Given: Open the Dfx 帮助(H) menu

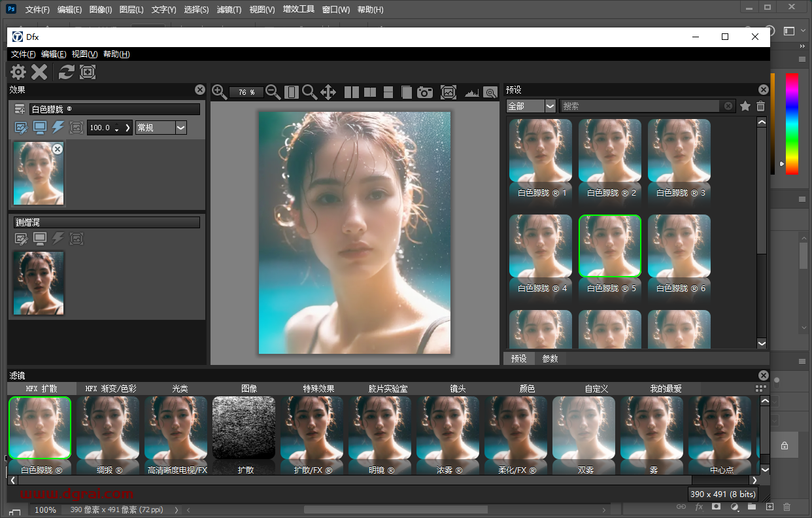Looking at the screenshot, I should pos(116,54).
